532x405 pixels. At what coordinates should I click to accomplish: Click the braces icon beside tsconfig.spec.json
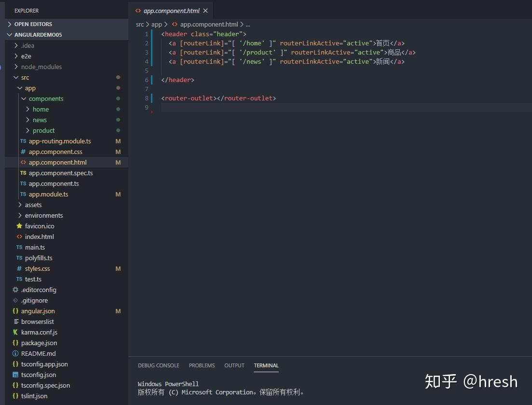15,385
